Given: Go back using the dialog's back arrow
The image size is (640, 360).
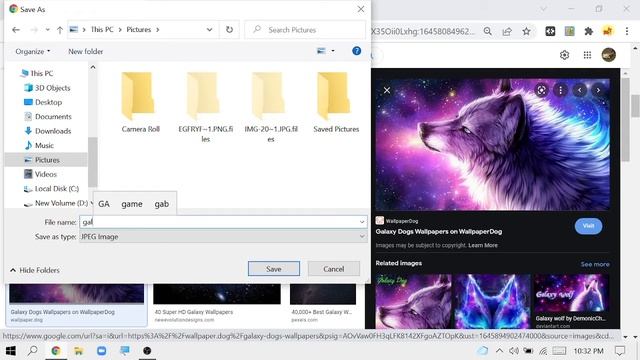Looking at the screenshot, I should (x=16, y=30).
